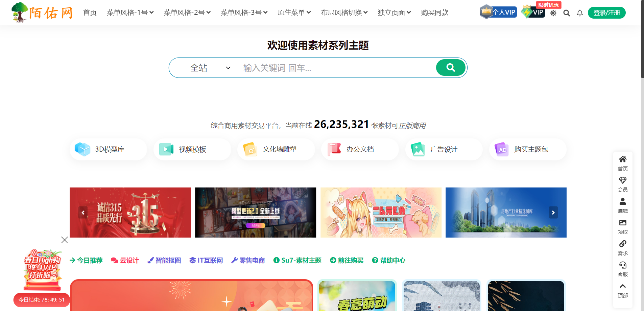This screenshot has height=311, width=644.
Task: Open the 领取 image icon in sidebar
Action: (622, 223)
